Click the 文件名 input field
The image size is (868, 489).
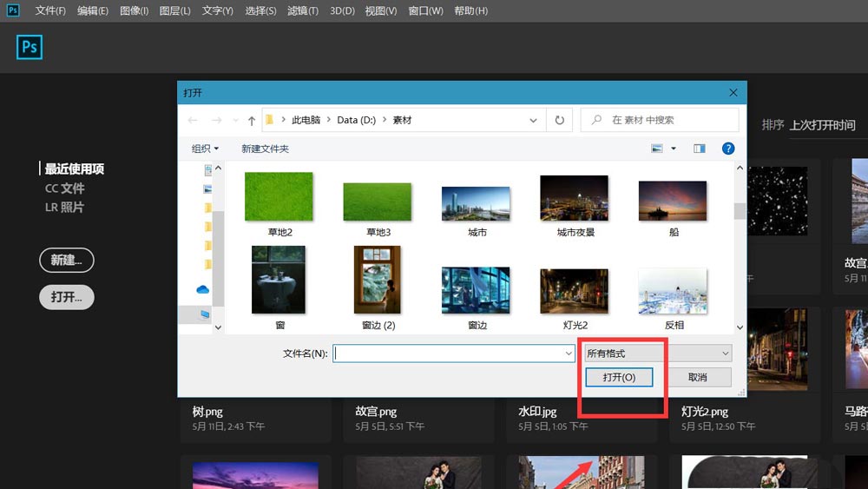click(453, 354)
